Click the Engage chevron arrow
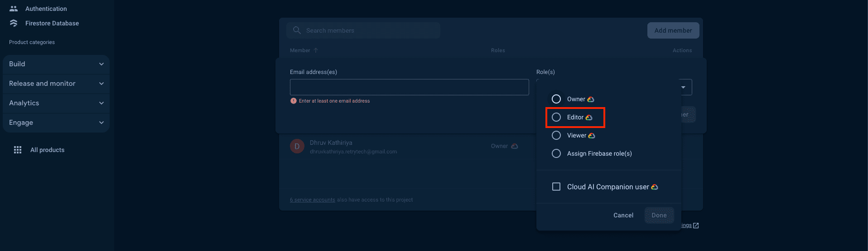Viewport: 868px width, 251px height. point(101,123)
